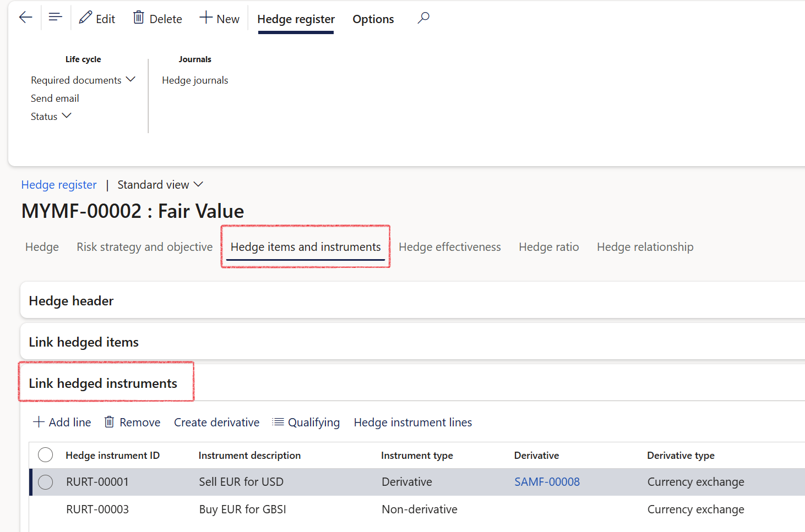The height and width of the screenshot is (532, 805).
Task: Click the Delete trash can icon
Action: (x=139, y=18)
